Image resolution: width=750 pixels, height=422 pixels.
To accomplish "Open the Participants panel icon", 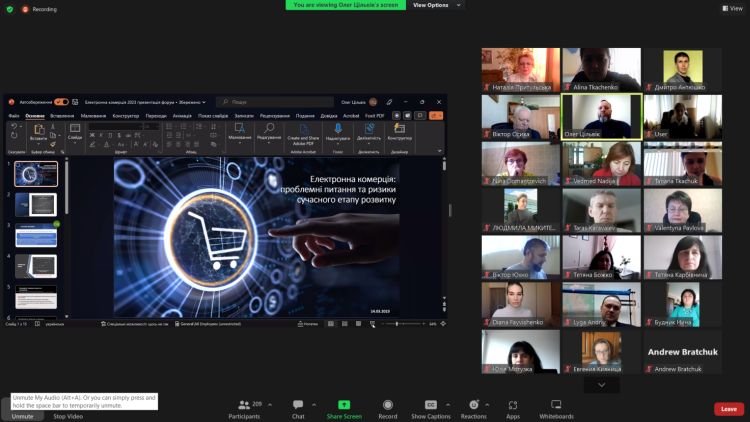I will [x=244, y=404].
